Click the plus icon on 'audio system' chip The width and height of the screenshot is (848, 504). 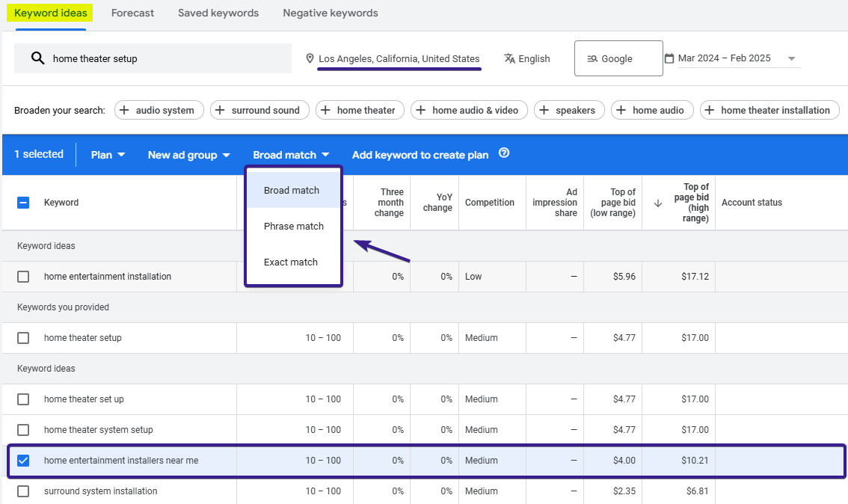coord(124,110)
